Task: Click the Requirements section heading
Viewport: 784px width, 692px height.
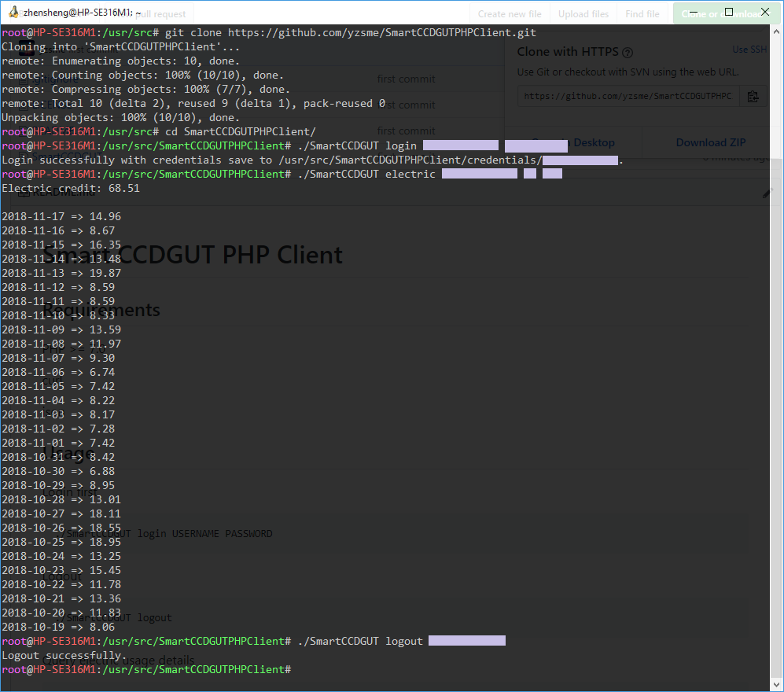Action: pos(102,310)
